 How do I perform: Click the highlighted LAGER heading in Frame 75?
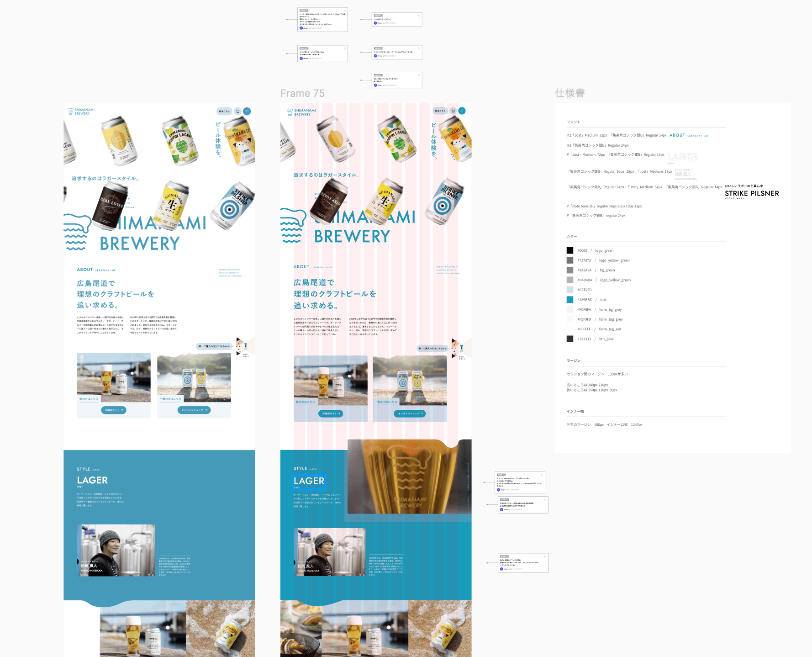(309, 481)
